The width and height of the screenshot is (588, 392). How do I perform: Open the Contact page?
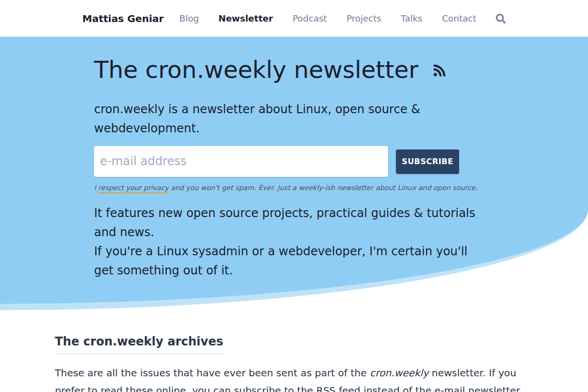click(x=459, y=18)
